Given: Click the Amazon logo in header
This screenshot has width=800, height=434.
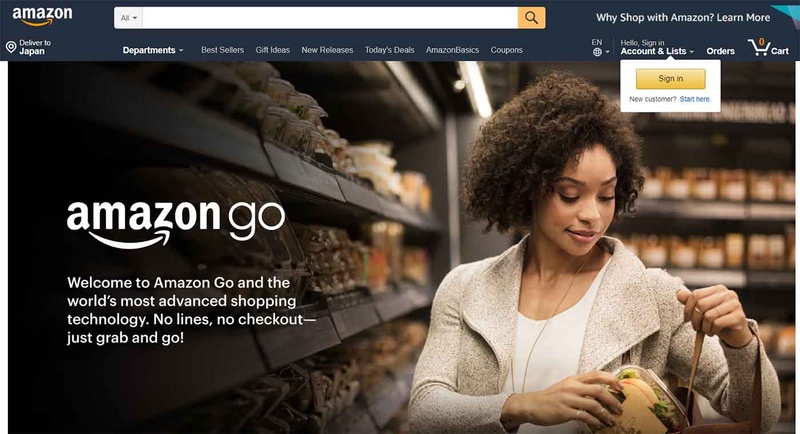Looking at the screenshot, I should point(42,16).
